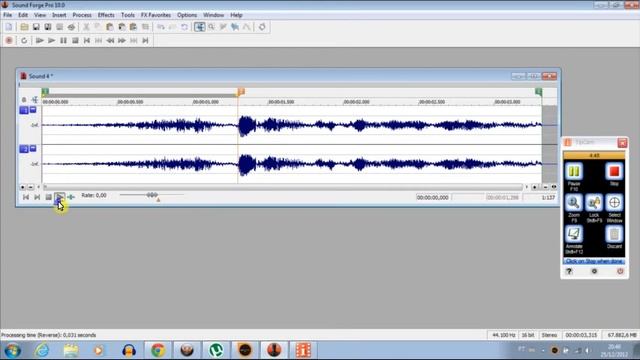Viewport: 640px width, 360px height.
Task: Click Rewind in the main transport bar
Action: 110,40
